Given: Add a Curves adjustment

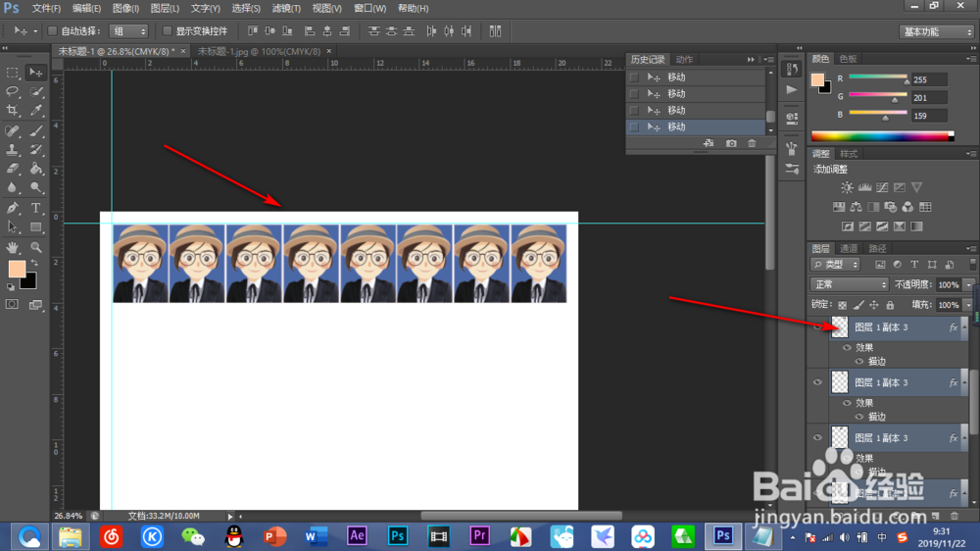Looking at the screenshot, I should (882, 187).
